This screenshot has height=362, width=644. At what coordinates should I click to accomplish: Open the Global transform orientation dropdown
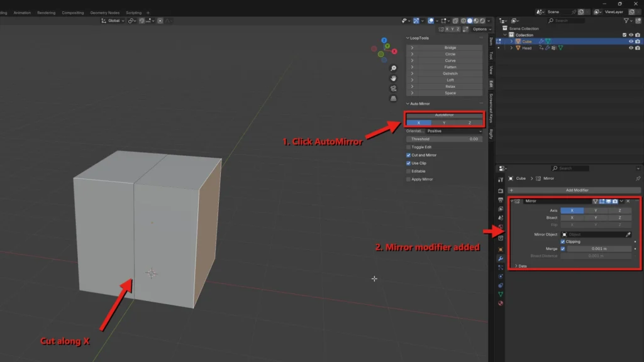(x=113, y=21)
